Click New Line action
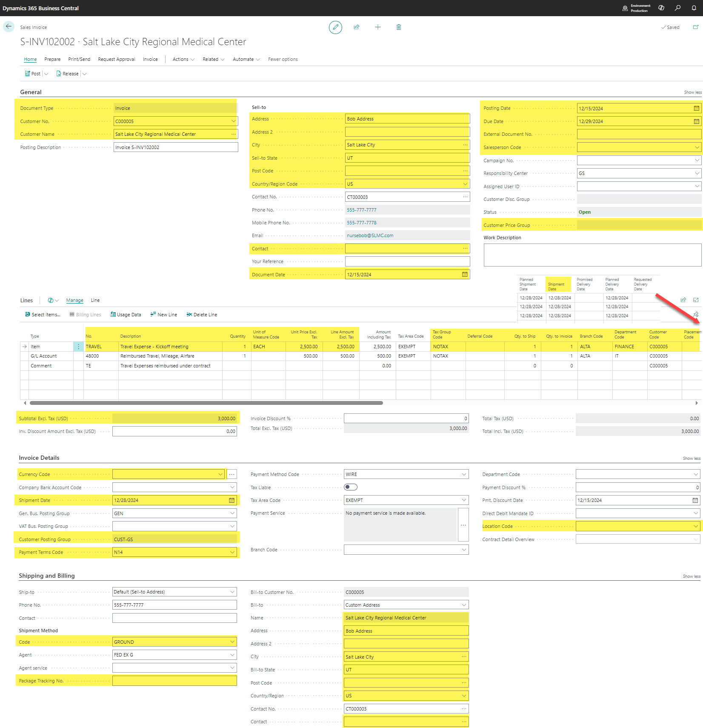This screenshot has height=728, width=703. click(163, 315)
